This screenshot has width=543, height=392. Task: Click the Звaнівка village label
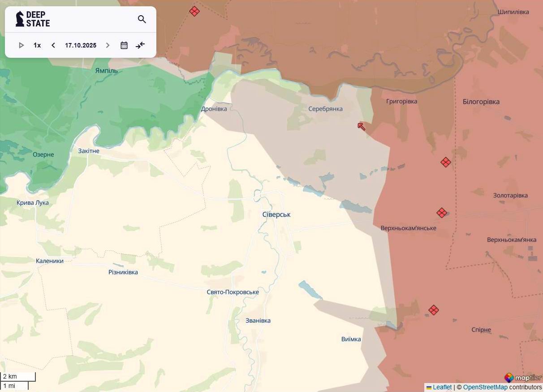pyautogui.click(x=258, y=321)
